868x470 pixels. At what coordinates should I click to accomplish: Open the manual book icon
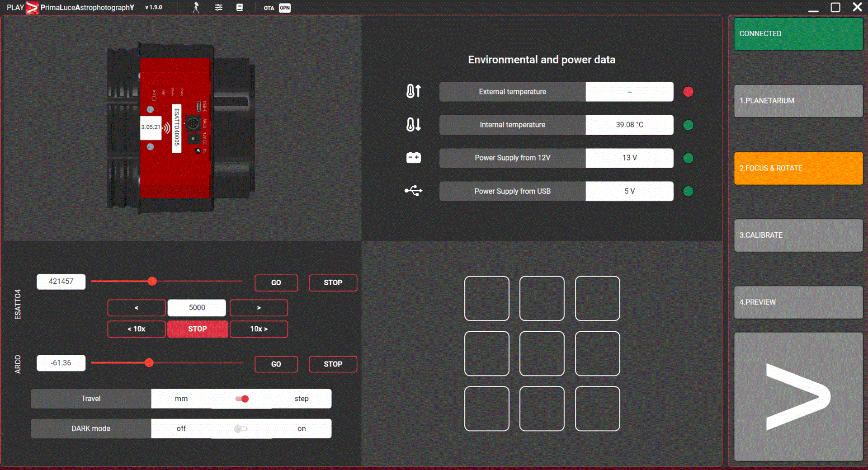[x=240, y=8]
